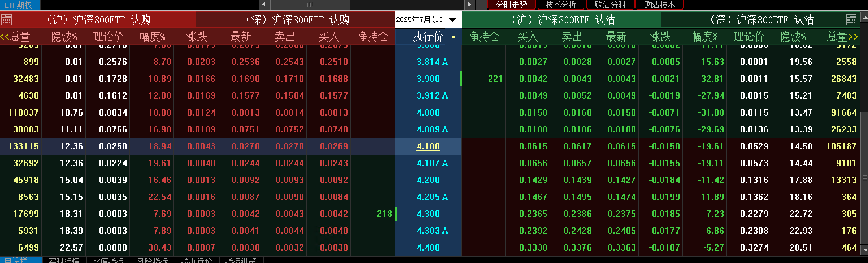Select the highlighted 4.100 strike price

(428, 146)
